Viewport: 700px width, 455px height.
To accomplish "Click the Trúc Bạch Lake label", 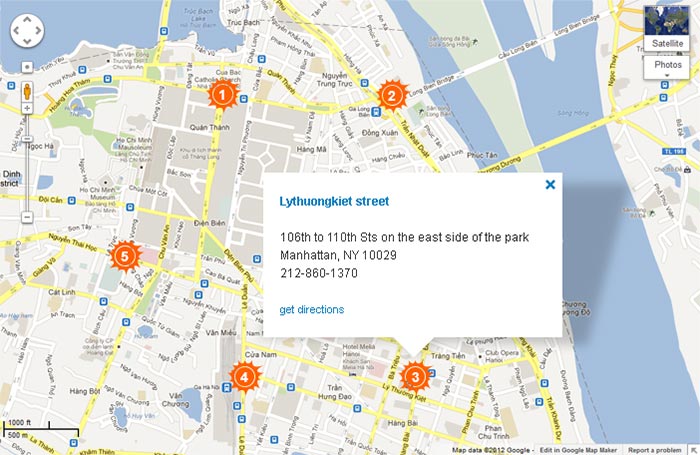I will [198, 18].
